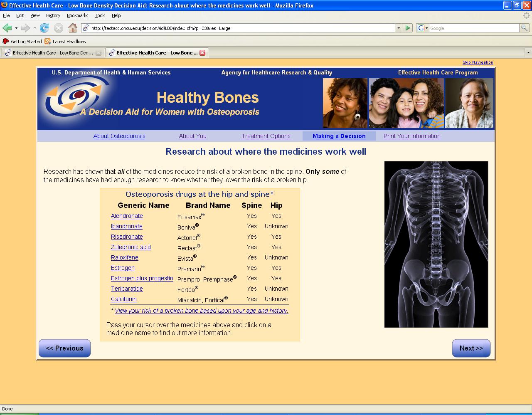Open the tab list dropdown arrow
This screenshot has width=532, height=415.
point(528,53)
